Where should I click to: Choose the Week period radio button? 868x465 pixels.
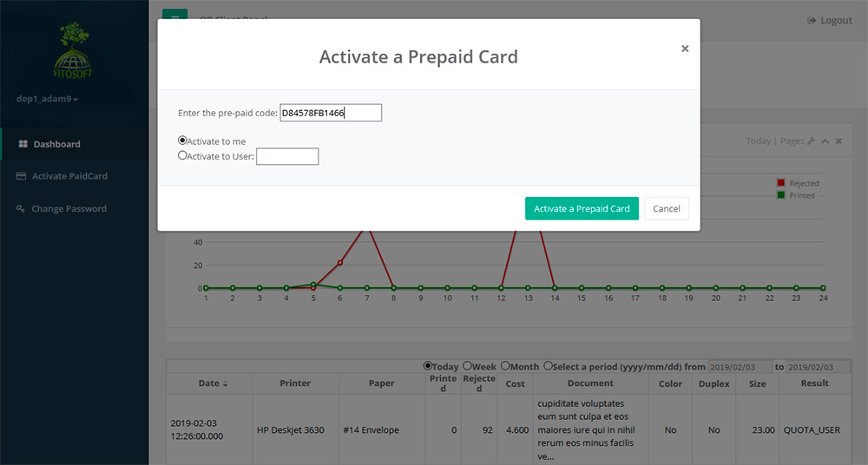click(x=467, y=366)
